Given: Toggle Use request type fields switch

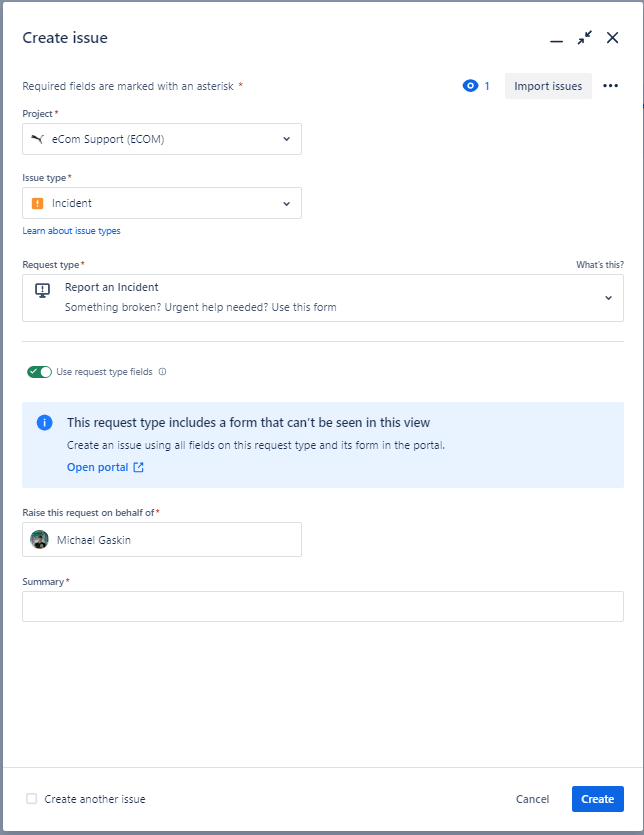Looking at the screenshot, I should [x=39, y=372].
